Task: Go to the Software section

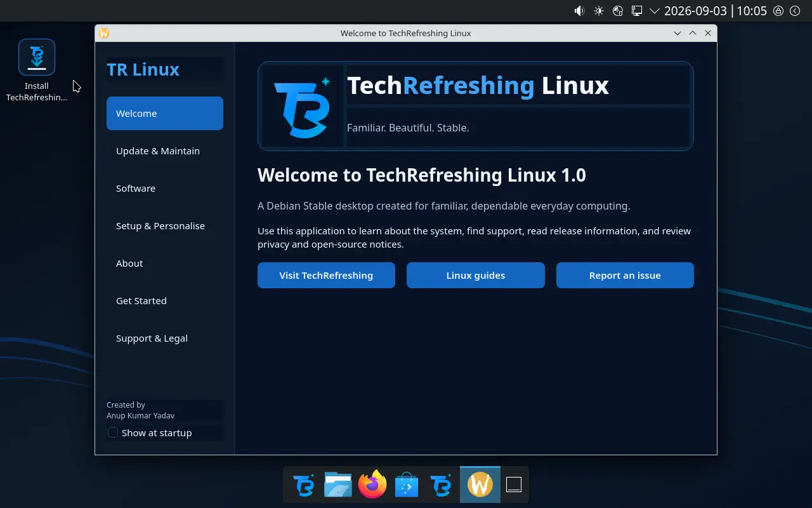Action: 165,188
